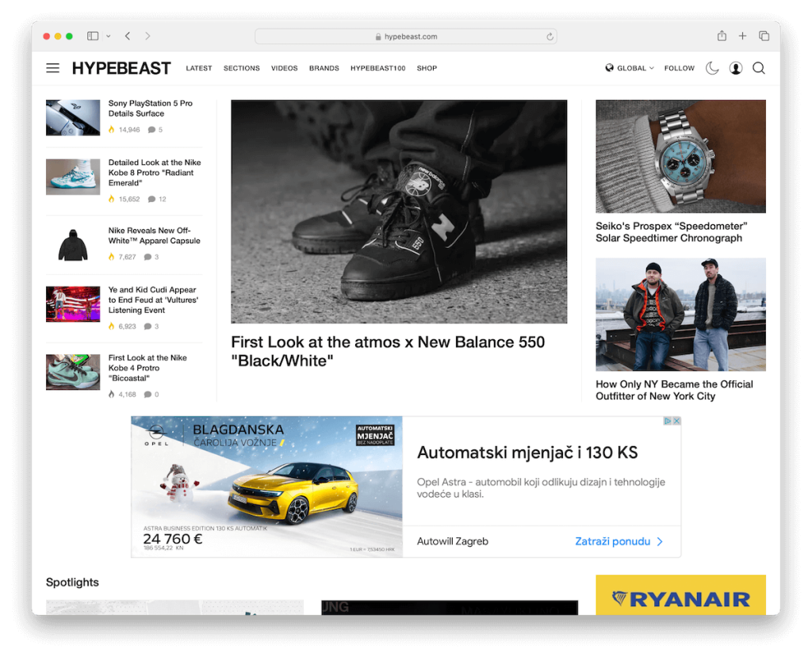Image resolution: width=812 pixels, height=657 pixels.
Task: Open the Ye and Kid Cudi Vultures article
Action: click(x=153, y=300)
